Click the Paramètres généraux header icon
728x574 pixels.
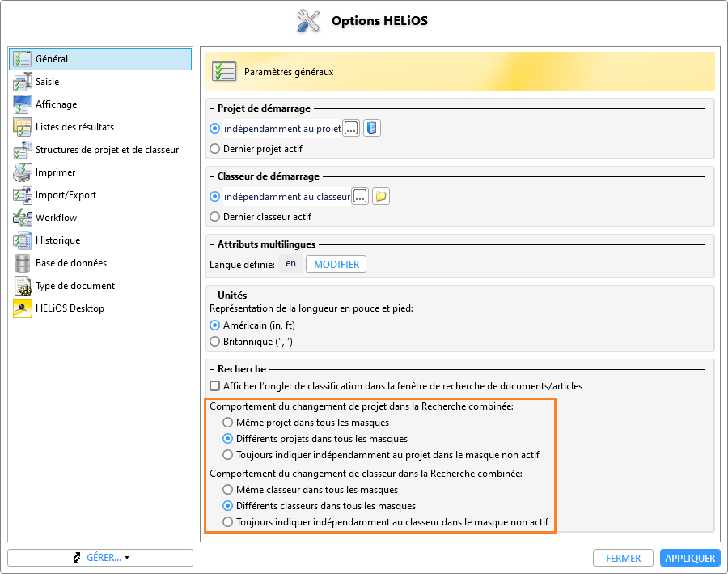224,71
